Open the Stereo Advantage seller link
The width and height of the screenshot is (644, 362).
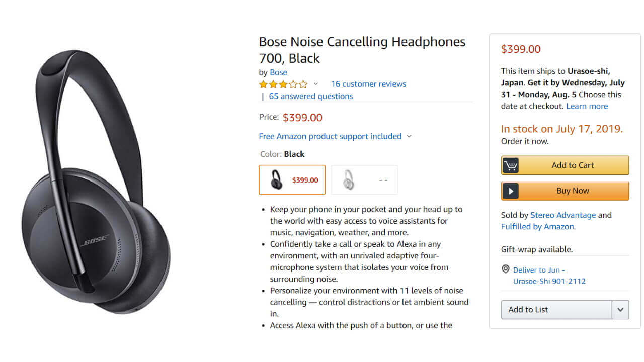563,215
